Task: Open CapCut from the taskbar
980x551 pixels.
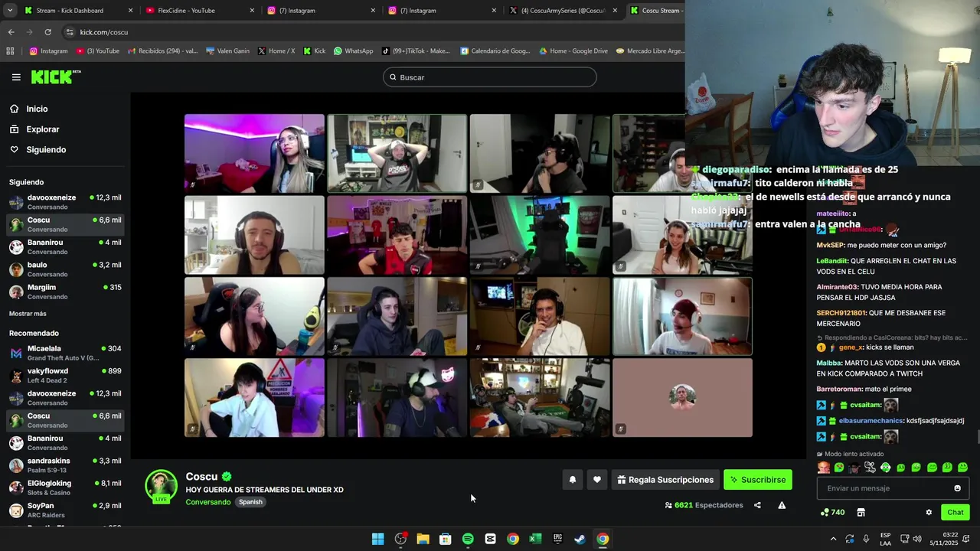Action: pyautogui.click(x=490, y=539)
